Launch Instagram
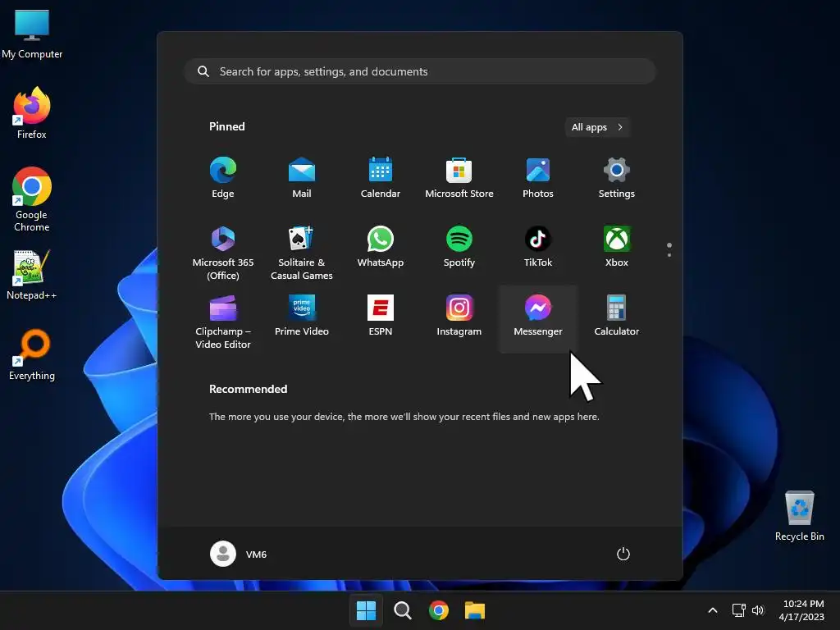 (459, 316)
